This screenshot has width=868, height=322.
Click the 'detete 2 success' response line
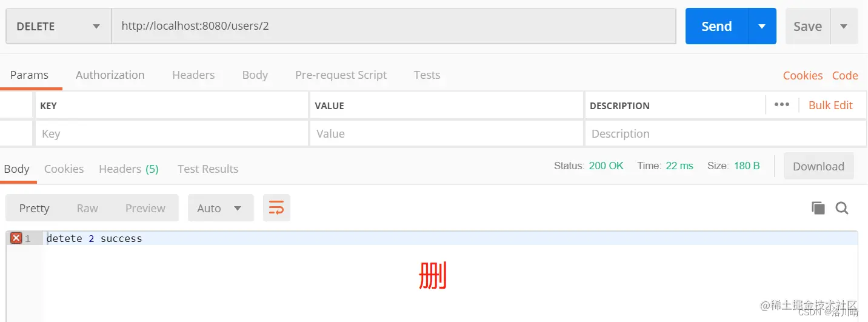pyautogui.click(x=94, y=238)
